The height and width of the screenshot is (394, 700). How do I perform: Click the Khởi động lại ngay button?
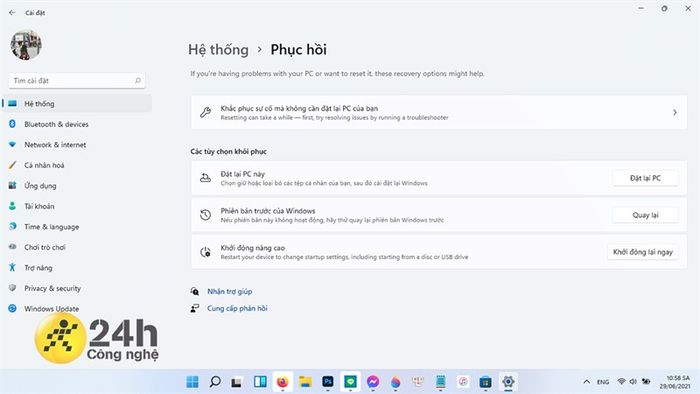tap(642, 252)
